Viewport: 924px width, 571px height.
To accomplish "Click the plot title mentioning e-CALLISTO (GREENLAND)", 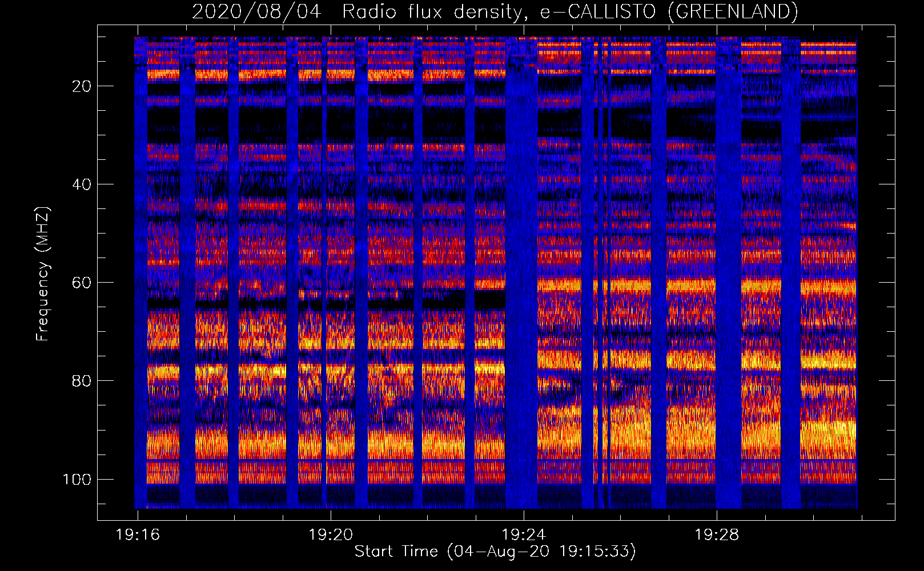I will [495, 11].
